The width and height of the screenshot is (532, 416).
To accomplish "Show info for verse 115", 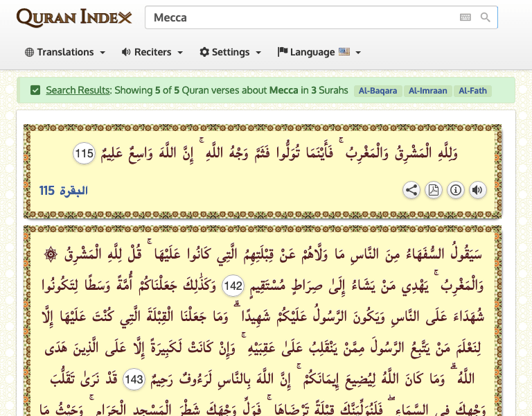I will click(456, 190).
